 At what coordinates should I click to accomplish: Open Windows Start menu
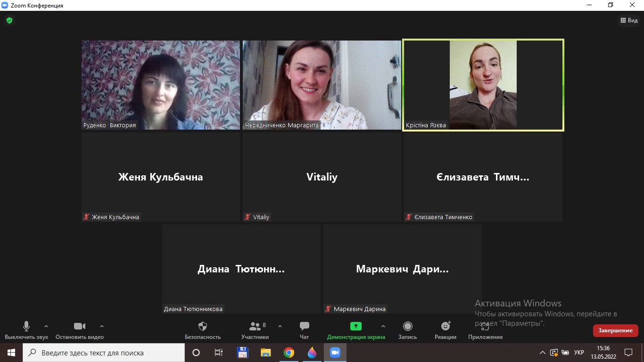pos(11,353)
